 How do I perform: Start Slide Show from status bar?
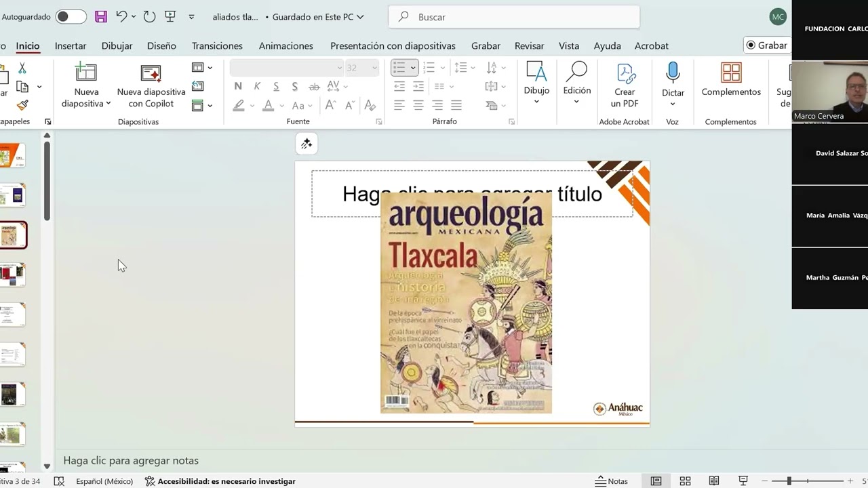(x=743, y=481)
